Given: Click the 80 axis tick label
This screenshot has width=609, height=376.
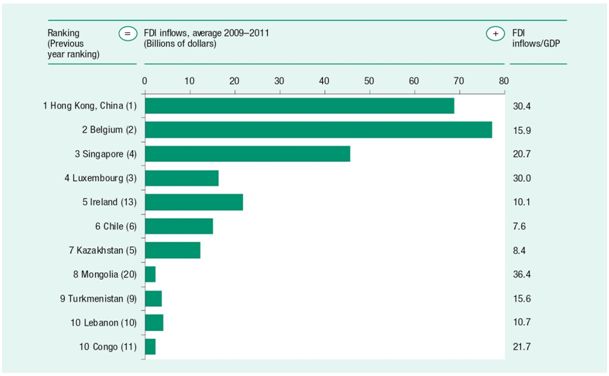Looking at the screenshot, I should pyautogui.click(x=504, y=81).
